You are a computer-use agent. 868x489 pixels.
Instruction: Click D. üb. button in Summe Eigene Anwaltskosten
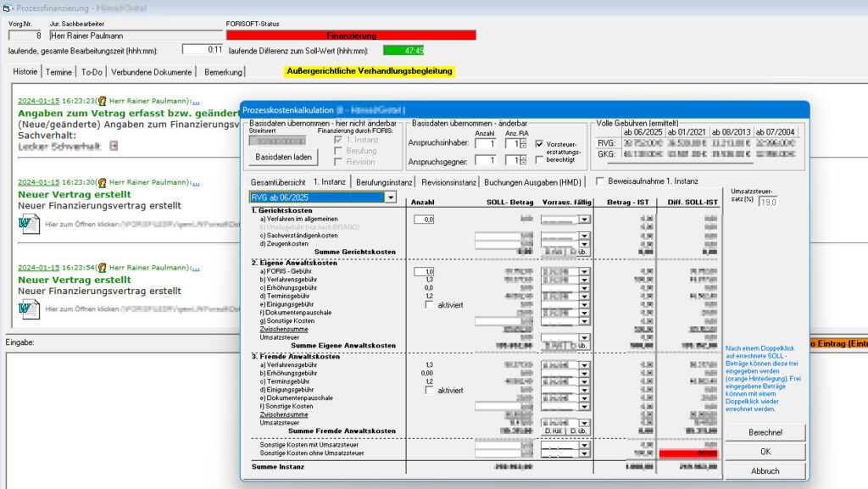[x=578, y=346]
